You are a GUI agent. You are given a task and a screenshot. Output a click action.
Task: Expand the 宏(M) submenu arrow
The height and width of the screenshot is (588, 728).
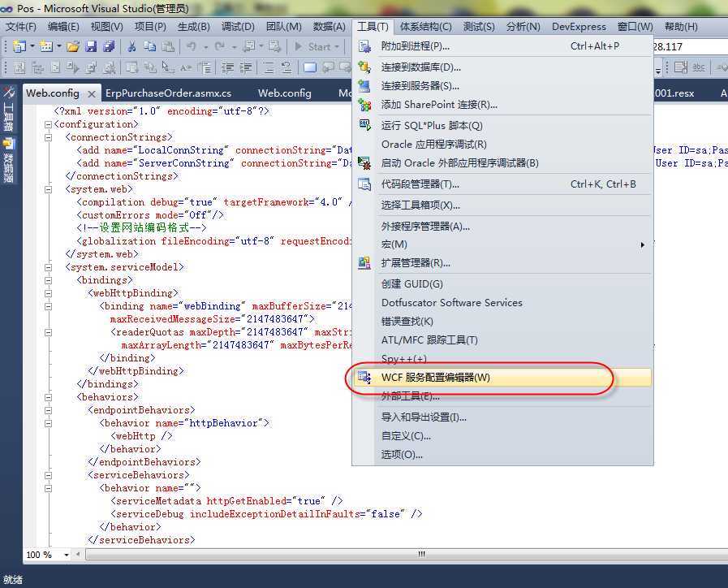click(643, 244)
